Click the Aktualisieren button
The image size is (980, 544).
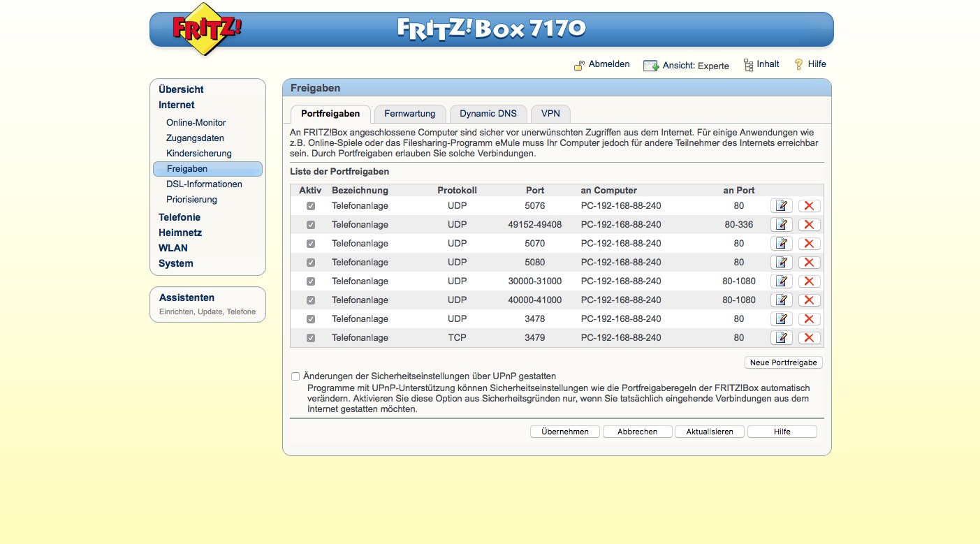(710, 432)
